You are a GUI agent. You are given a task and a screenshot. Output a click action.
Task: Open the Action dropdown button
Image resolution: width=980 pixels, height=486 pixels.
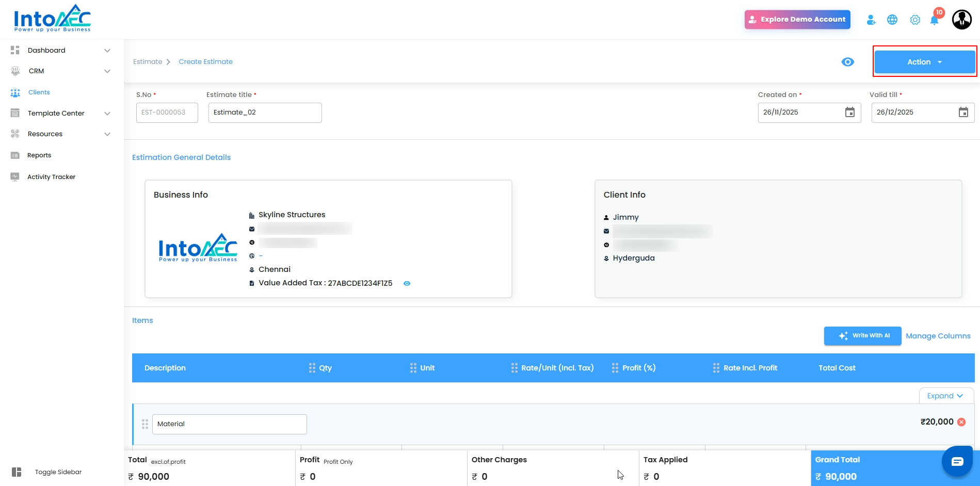click(925, 62)
